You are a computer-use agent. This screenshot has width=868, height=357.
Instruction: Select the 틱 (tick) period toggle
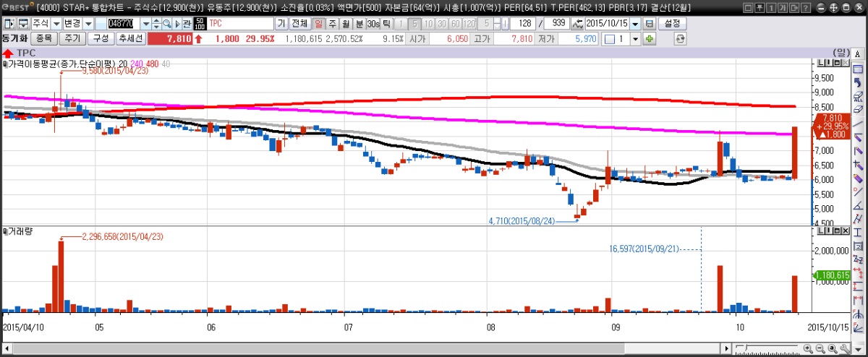(x=386, y=24)
